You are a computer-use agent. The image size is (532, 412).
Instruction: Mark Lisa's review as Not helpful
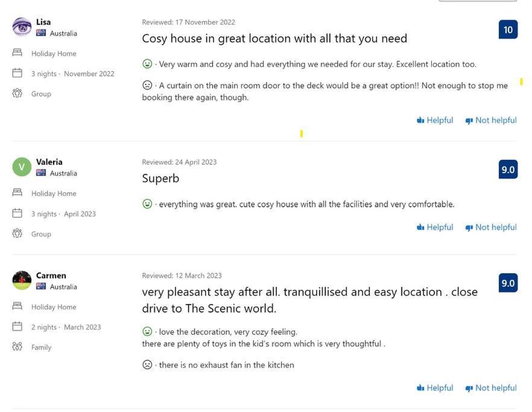pos(491,120)
